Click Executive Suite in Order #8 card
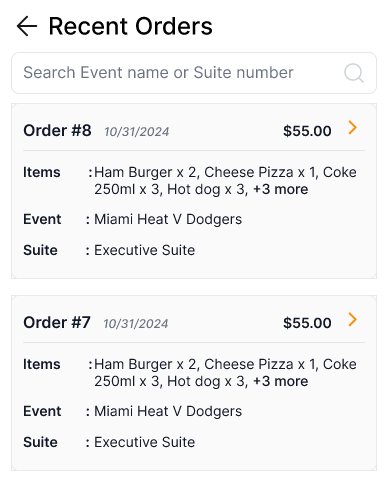This screenshot has width=385, height=478. (145, 250)
